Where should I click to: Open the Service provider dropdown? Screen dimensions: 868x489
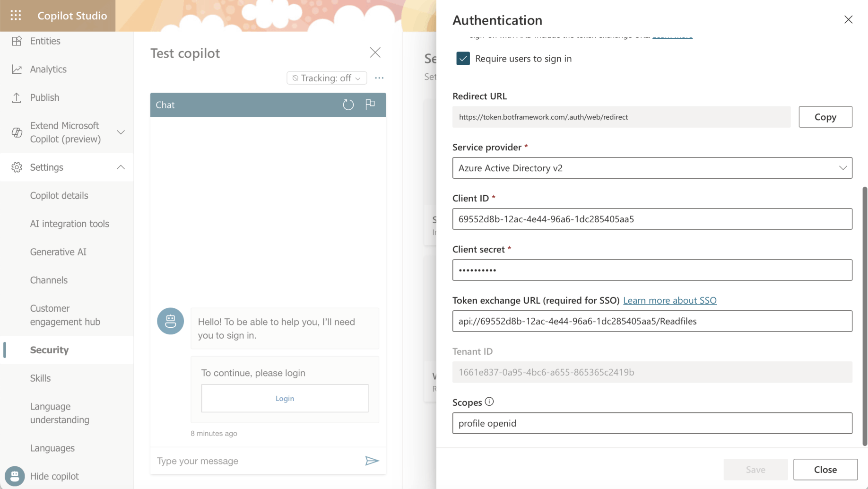point(652,168)
